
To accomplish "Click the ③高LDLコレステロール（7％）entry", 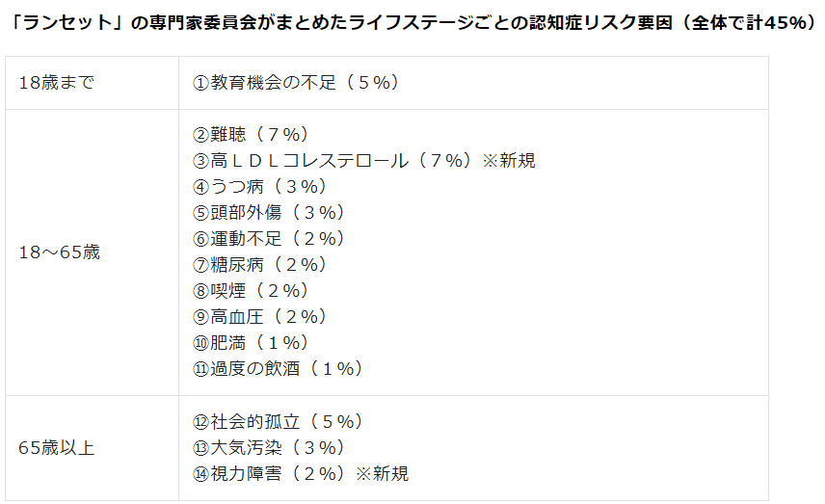I will point(332,161).
